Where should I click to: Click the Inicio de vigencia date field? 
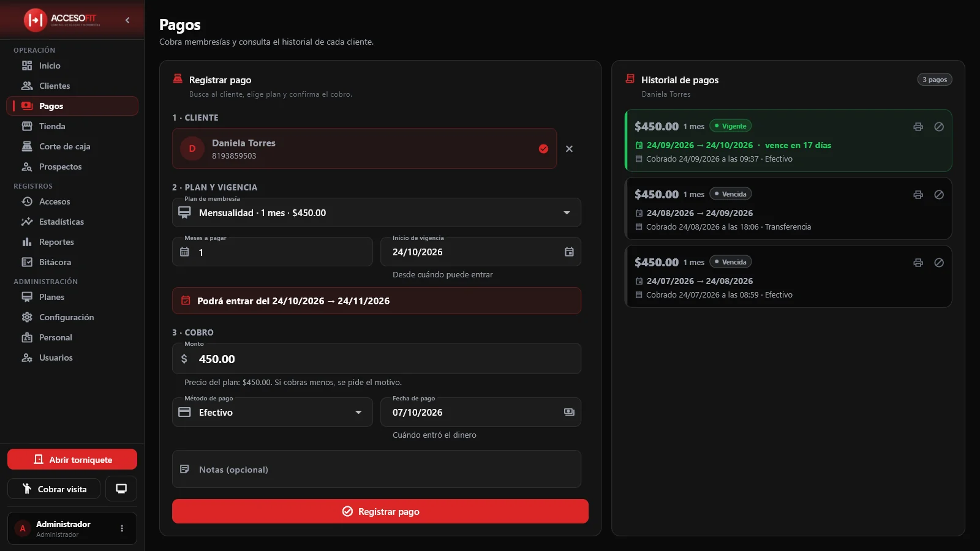[481, 252]
